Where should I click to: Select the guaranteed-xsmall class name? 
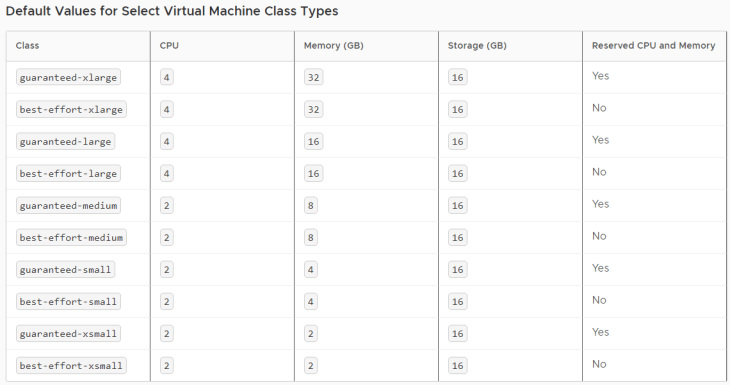pos(68,334)
